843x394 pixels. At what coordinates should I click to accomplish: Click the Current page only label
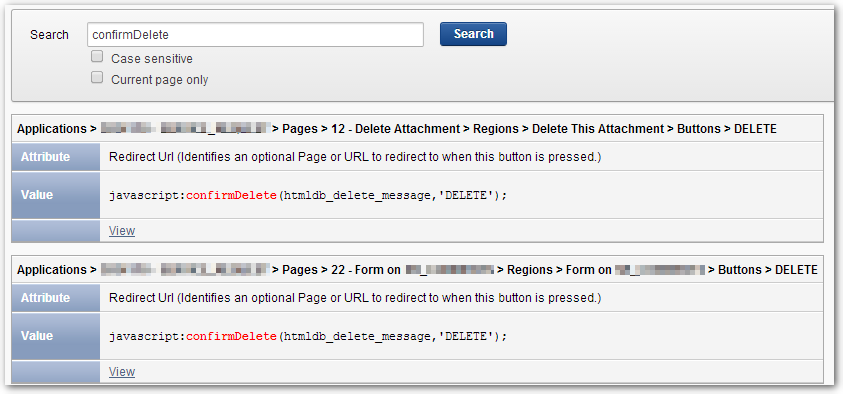click(160, 80)
